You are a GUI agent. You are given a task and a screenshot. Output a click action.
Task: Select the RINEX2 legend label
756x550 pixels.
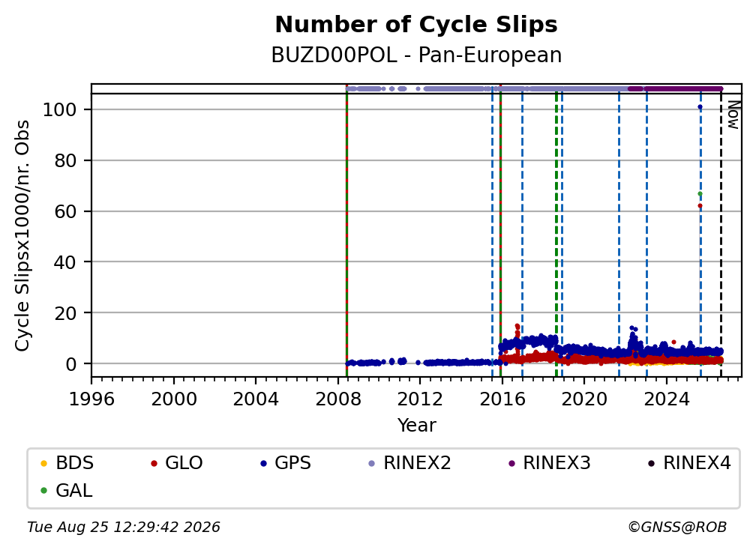[417, 463]
